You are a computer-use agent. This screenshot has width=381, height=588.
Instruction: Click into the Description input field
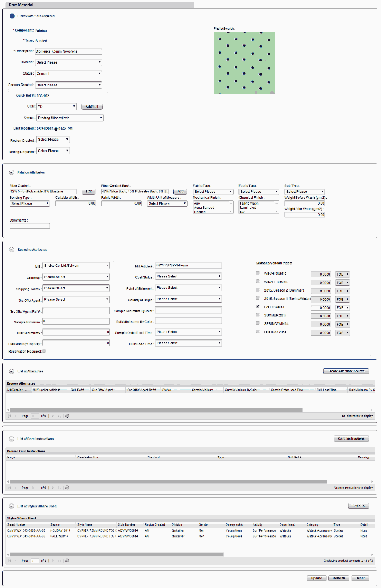tap(69, 51)
